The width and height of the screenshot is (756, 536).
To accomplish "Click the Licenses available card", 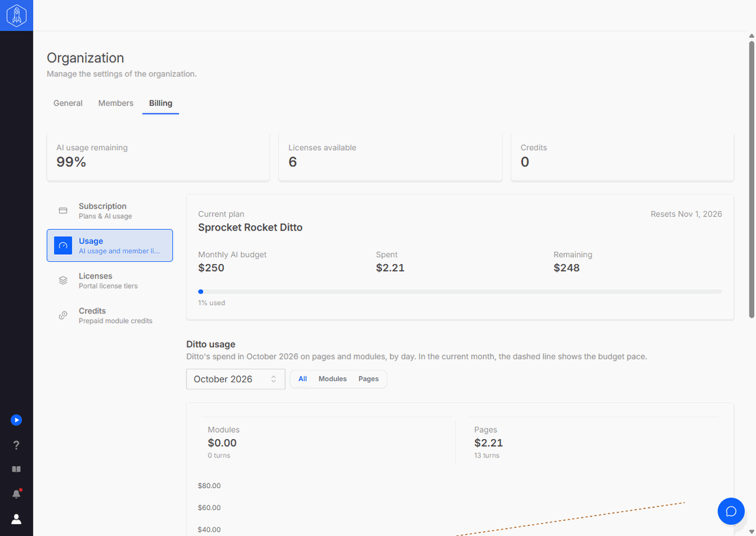I will coord(390,157).
